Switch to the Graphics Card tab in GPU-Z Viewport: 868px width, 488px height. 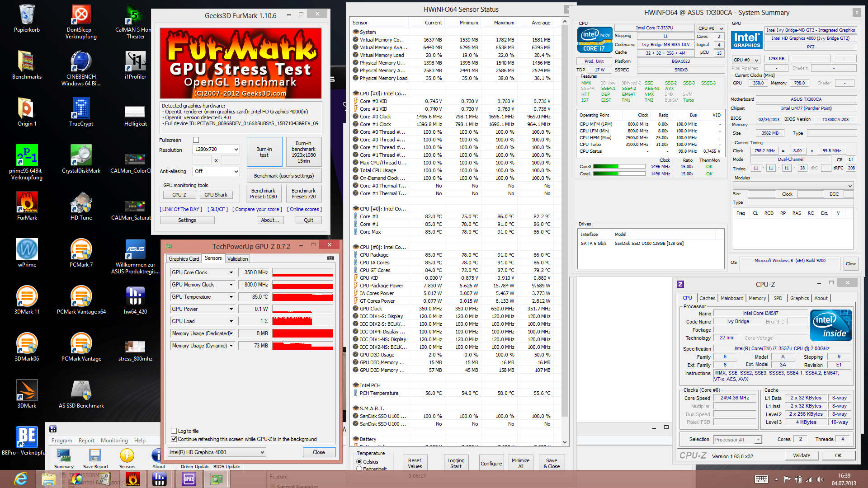[x=184, y=259]
